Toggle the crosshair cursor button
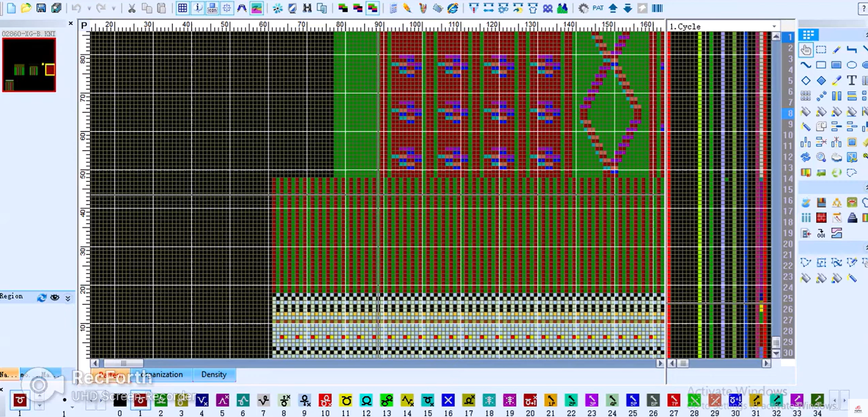The width and height of the screenshot is (868, 417). point(227,8)
